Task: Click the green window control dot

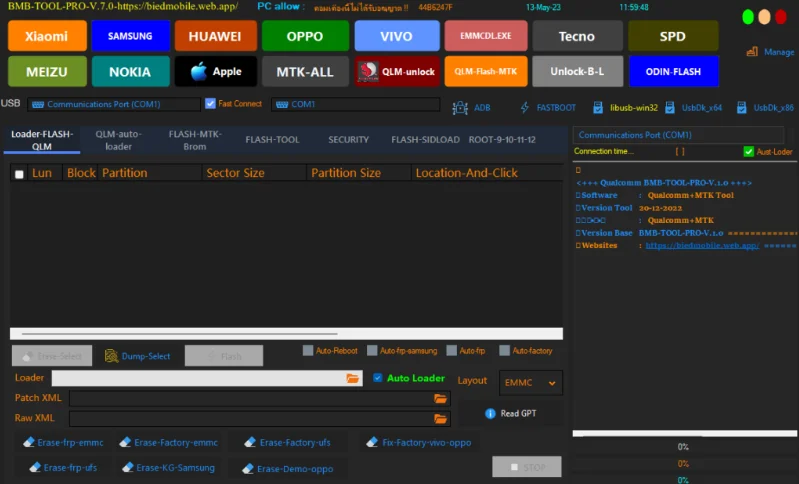Action: coord(748,17)
